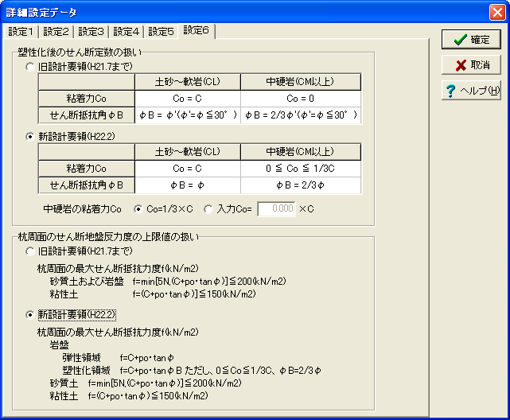The height and width of the screenshot is (420, 510).
Task: Open the 設定3 tab
Action: (91, 32)
